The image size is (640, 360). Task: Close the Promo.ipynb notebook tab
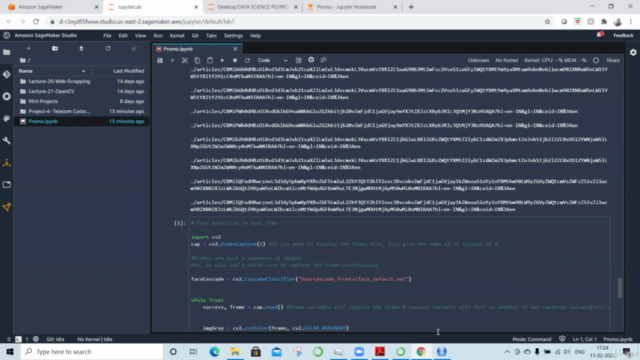[235, 49]
